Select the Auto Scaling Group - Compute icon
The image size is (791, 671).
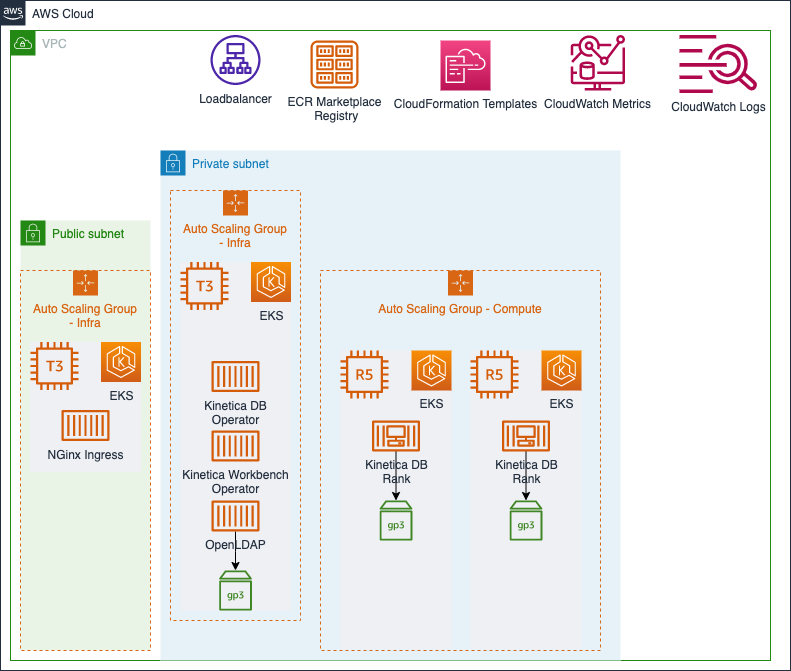click(x=460, y=283)
